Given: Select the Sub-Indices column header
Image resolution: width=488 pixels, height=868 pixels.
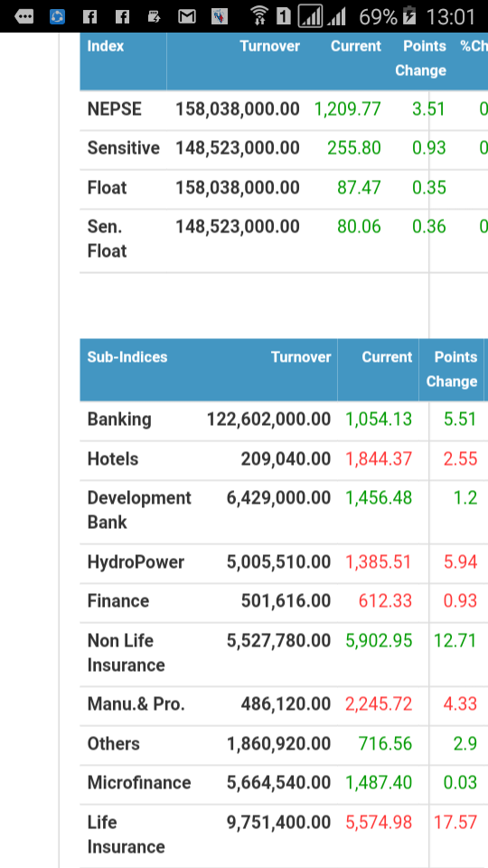Looking at the screenshot, I should pyautogui.click(x=127, y=357).
